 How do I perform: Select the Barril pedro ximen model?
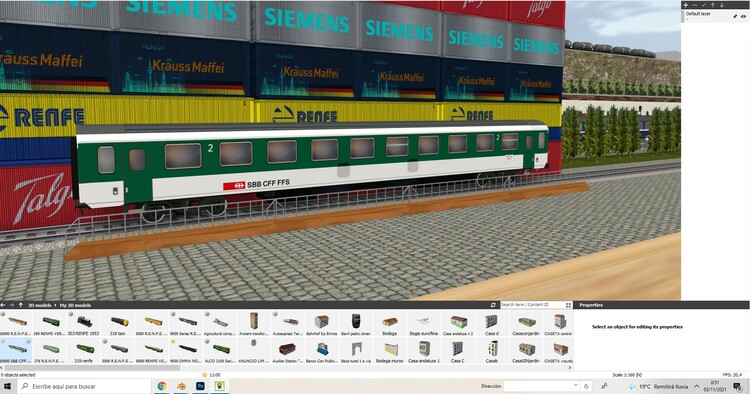(x=356, y=324)
